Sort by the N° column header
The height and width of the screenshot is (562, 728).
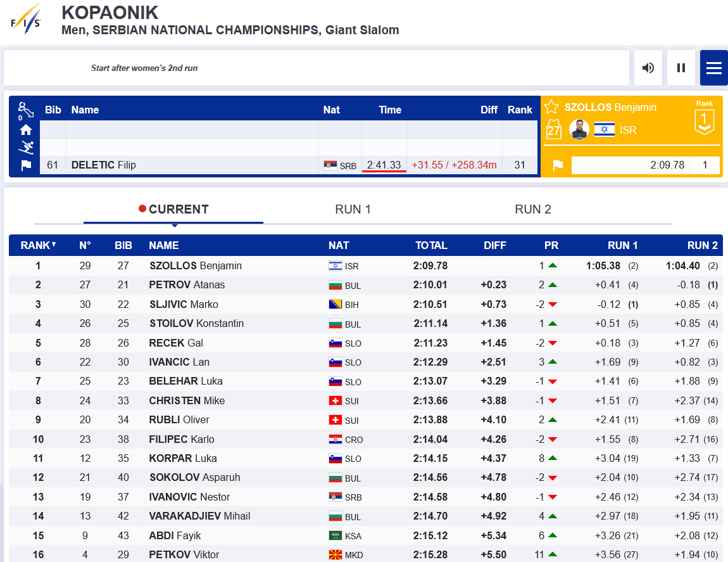[85, 245]
